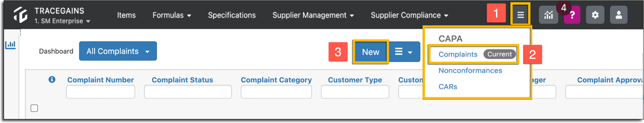Switch the SM Enterprise instance dropdown
This screenshot has width=644, height=123.
click(x=62, y=21)
